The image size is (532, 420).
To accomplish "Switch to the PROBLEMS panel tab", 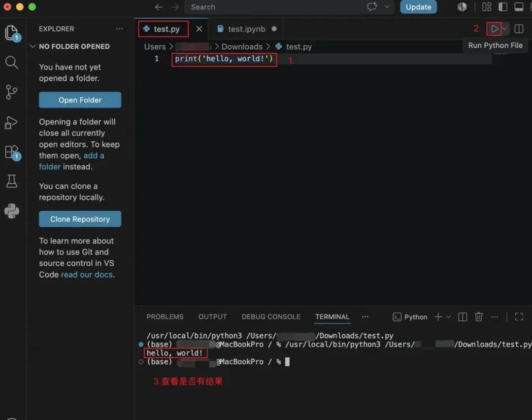I will 165,317.
